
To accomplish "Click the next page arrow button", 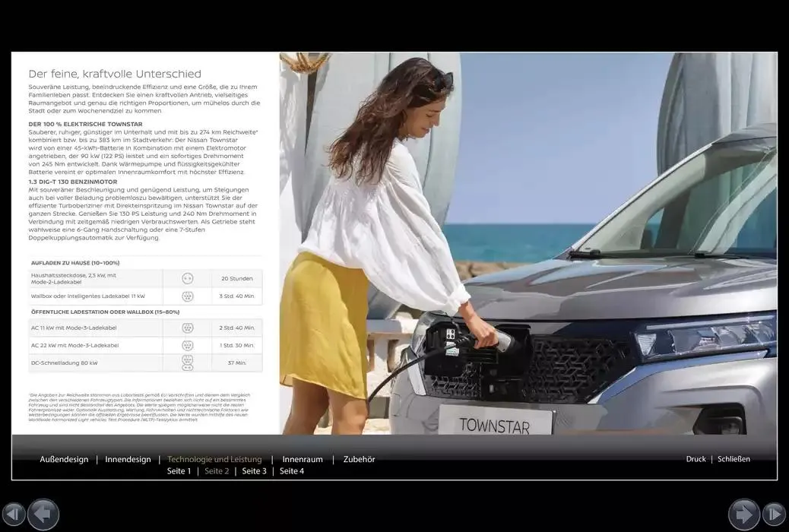I will pyautogui.click(x=743, y=515).
